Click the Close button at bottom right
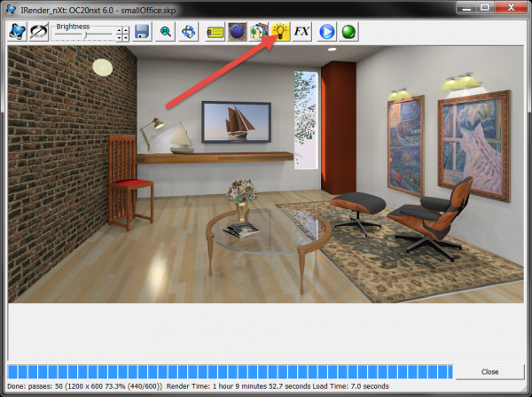The image size is (532, 397). pos(490,372)
